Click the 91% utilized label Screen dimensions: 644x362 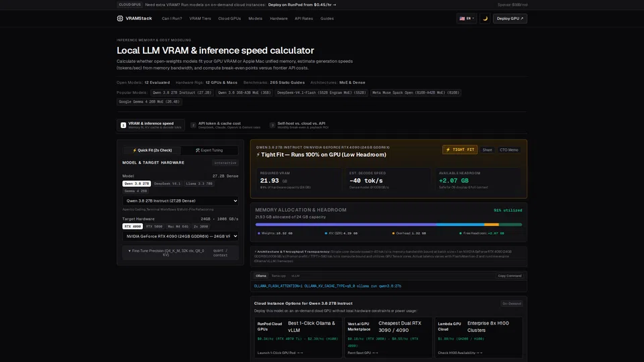point(508,210)
